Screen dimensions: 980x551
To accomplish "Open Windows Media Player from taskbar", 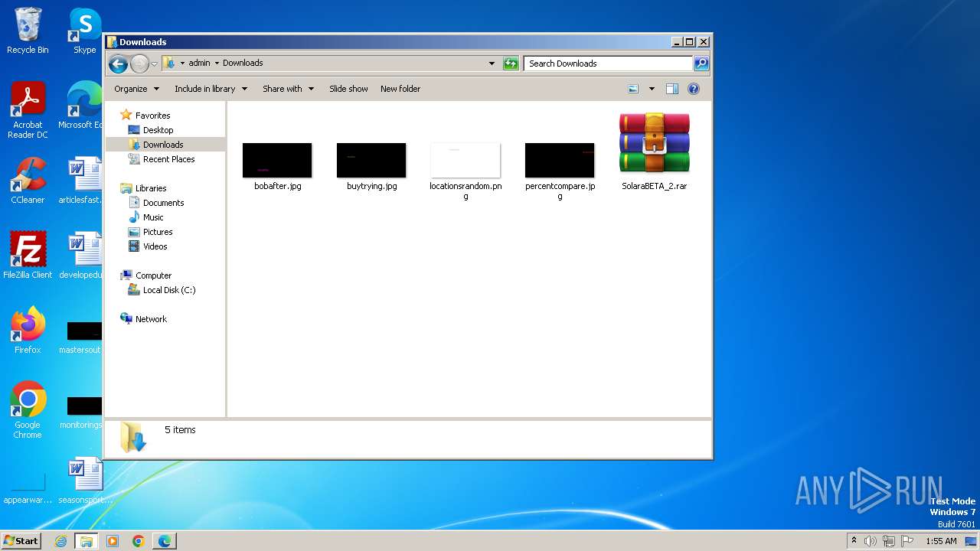I will pyautogui.click(x=113, y=541).
